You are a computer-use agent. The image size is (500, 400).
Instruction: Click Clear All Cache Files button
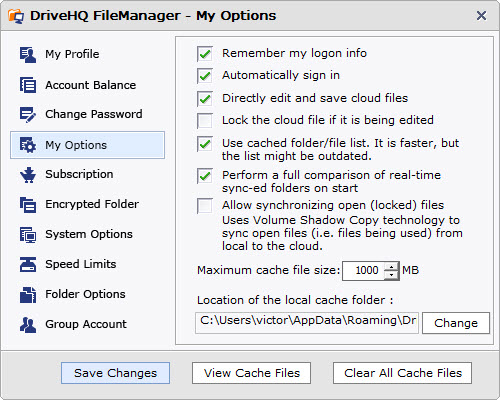point(402,373)
